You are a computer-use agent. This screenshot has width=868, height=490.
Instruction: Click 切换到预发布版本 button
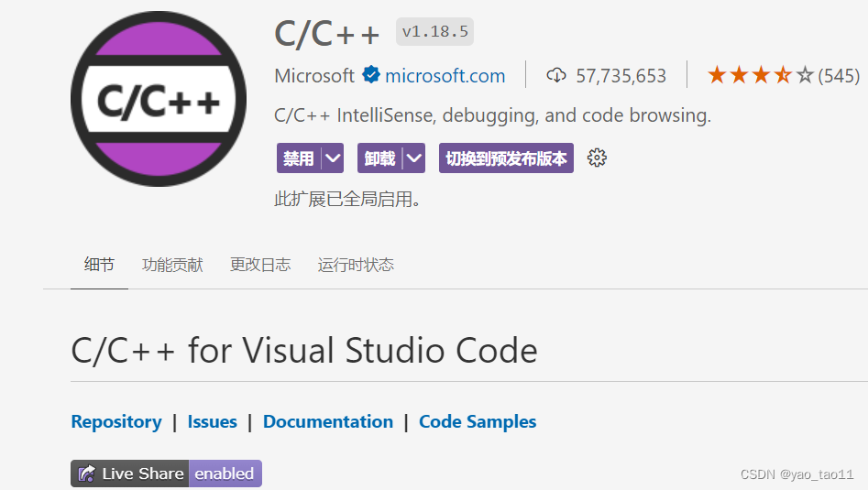coord(506,158)
